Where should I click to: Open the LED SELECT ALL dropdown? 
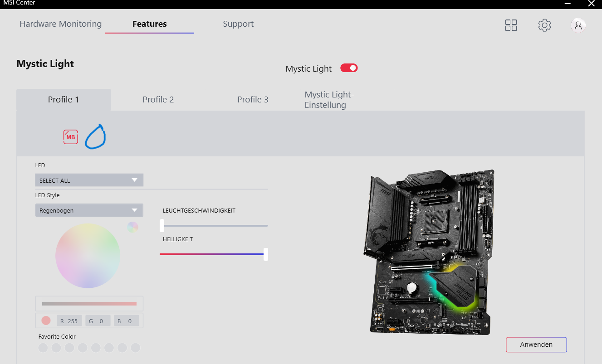click(x=89, y=180)
